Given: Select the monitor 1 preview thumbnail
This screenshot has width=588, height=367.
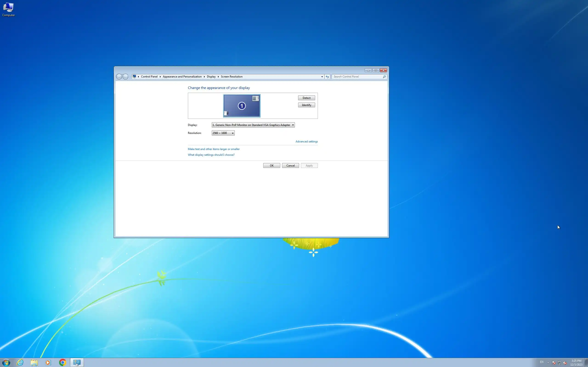Looking at the screenshot, I should (x=242, y=106).
